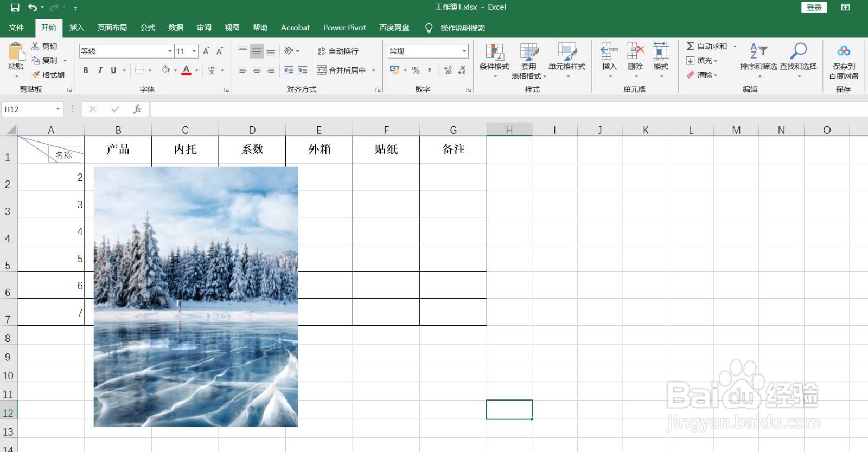Image resolution: width=868 pixels, height=452 pixels.
Task: Click the Name Box showing H12
Action: tap(32, 109)
